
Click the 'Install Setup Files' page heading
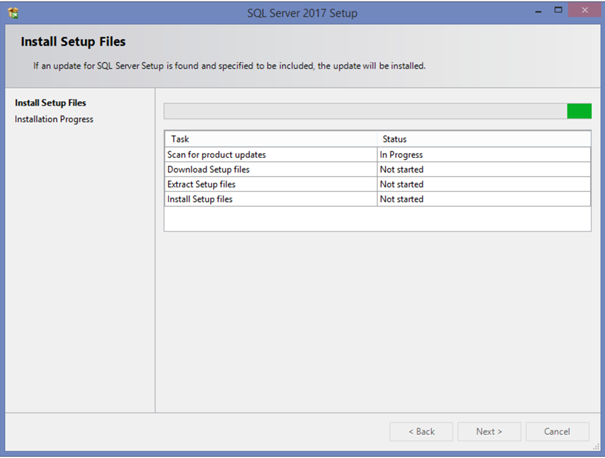[x=73, y=42]
